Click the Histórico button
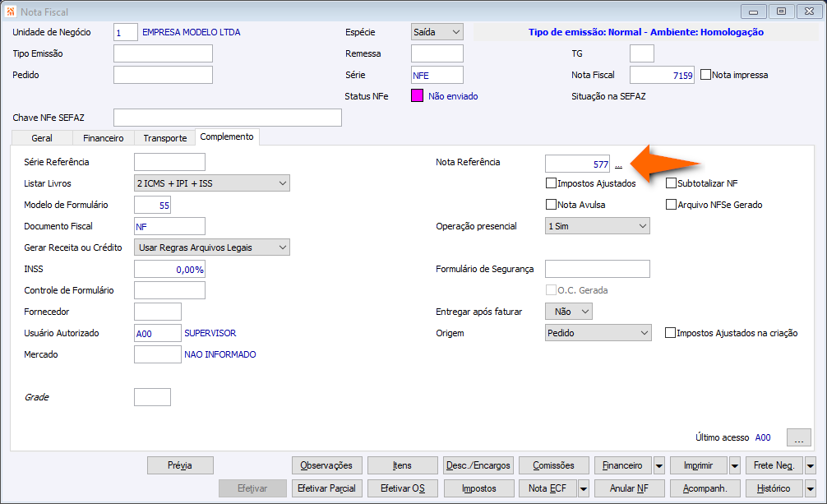The image size is (827, 504). 774,488
